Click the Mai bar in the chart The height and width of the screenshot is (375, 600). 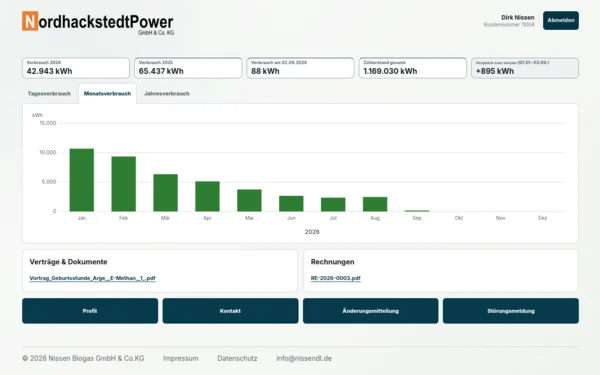point(249,200)
